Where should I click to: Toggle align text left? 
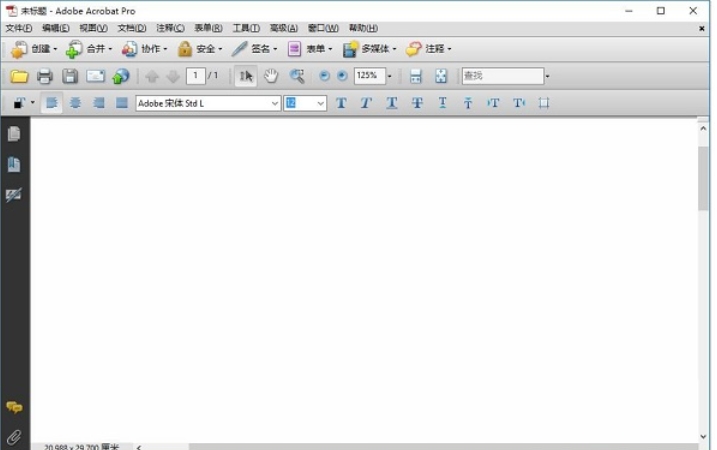pyautogui.click(x=51, y=103)
